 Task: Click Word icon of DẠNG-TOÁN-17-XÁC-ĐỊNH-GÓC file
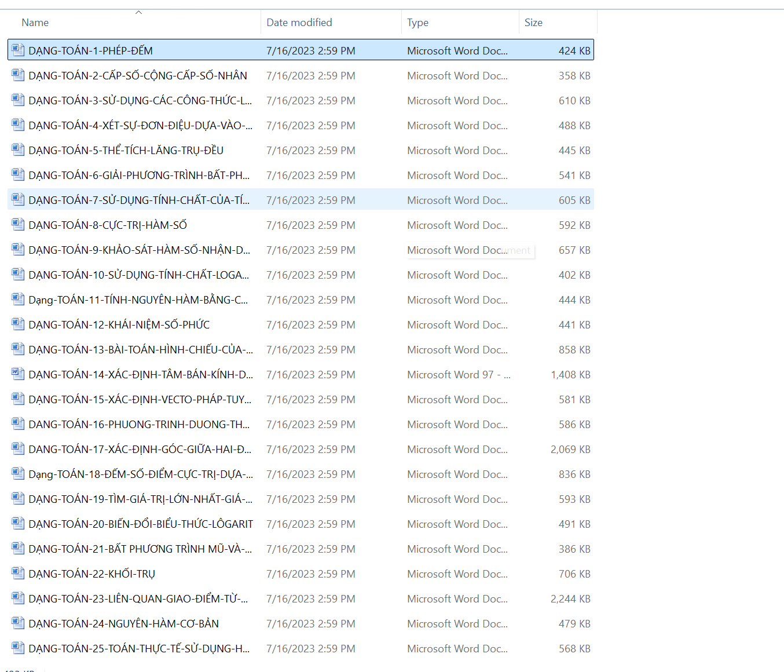point(18,448)
